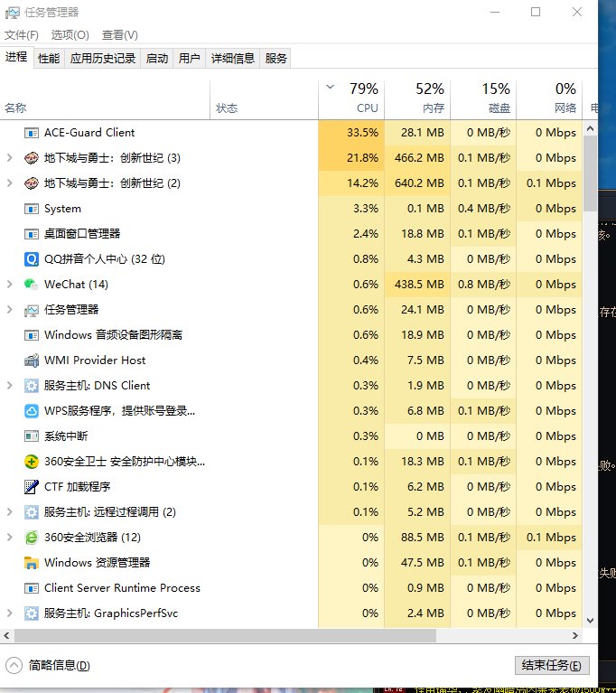Expand the 服务主机: GraphicsPerfSvc group

point(10,613)
